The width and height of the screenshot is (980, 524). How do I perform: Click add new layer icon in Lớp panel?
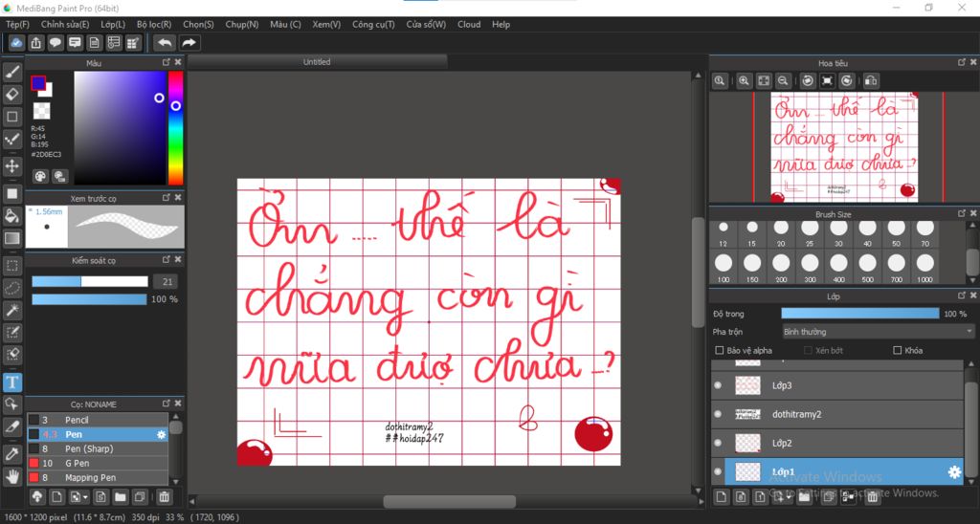point(722,497)
